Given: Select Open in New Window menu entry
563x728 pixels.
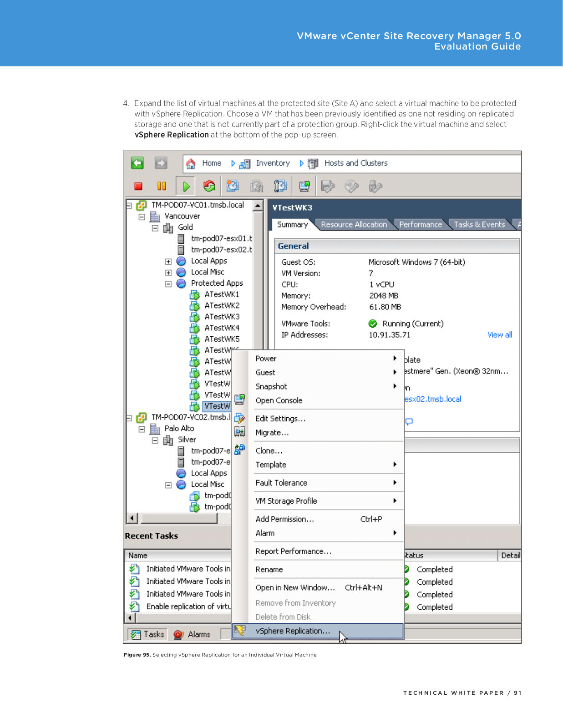Looking at the screenshot, I should coord(318,588).
